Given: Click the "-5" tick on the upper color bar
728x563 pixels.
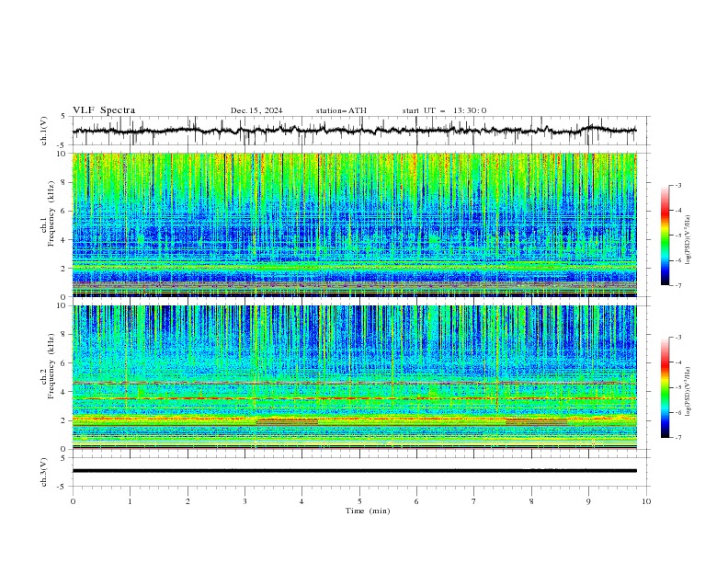Looking at the screenshot, I should click(x=677, y=236).
